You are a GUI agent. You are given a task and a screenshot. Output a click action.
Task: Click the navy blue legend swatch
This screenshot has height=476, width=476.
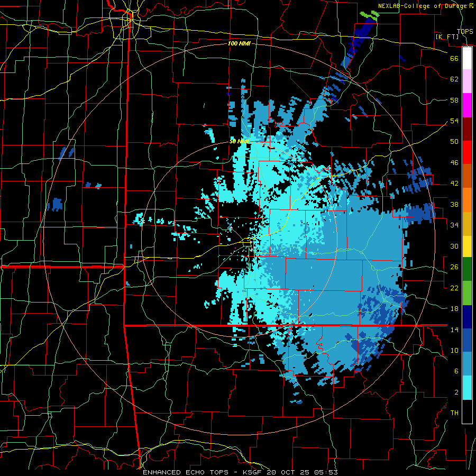pos(467,317)
